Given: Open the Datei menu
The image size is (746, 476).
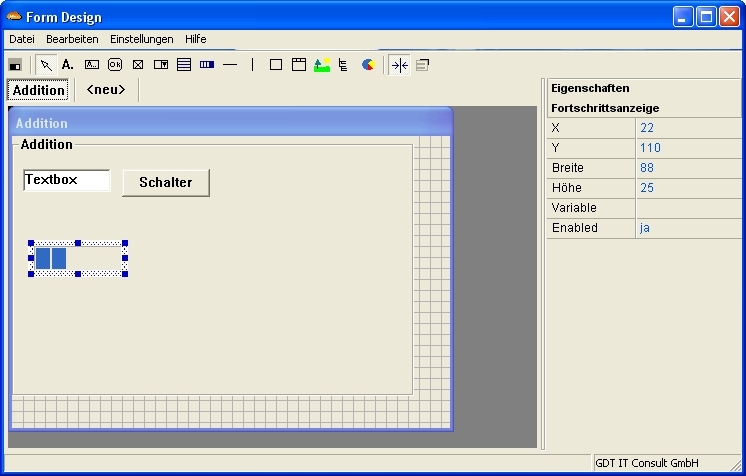Looking at the screenshot, I should [22, 39].
